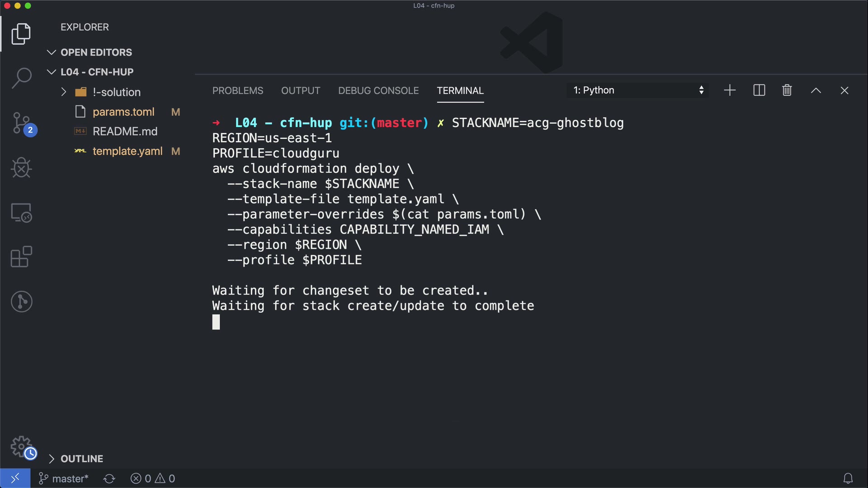The height and width of the screenshot is (488, 868).
Task: Click the errors and warnings count
Action: tap(153, 479)
